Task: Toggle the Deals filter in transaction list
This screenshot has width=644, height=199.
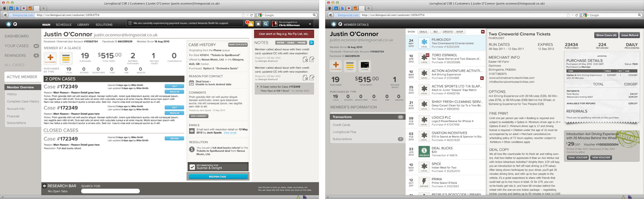Action: click(423, 31)
